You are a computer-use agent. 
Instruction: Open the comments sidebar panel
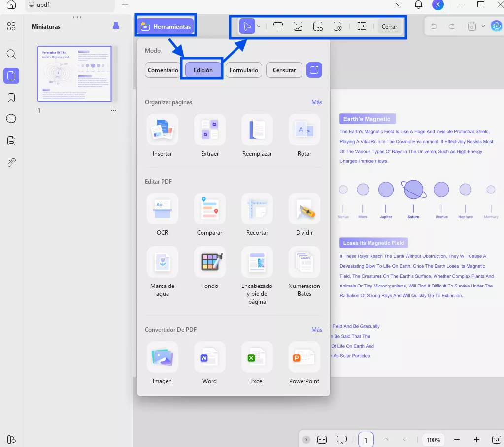point(11,119)
